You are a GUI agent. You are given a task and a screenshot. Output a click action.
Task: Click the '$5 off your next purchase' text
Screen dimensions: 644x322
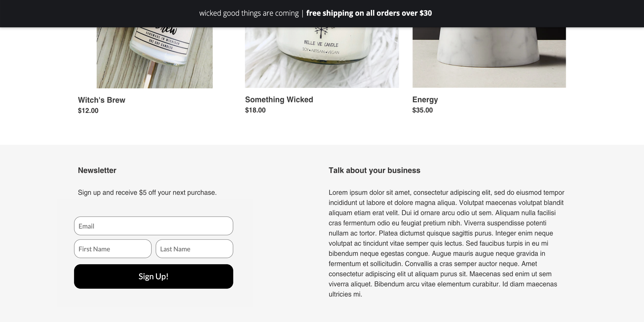tap(178, 193)
